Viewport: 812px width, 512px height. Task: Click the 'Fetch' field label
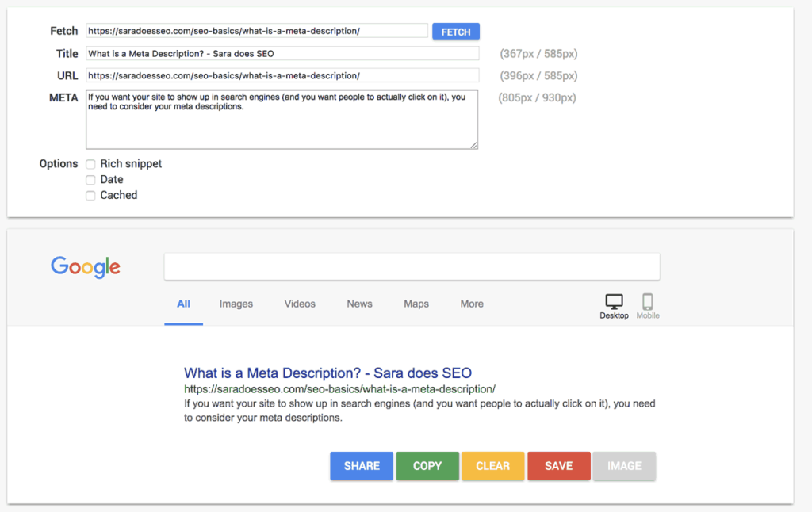point(63,31)
